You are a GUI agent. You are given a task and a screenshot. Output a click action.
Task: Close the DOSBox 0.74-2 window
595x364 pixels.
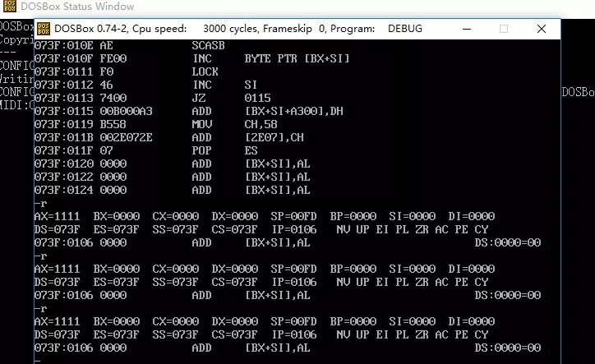[x=542, y=29]
